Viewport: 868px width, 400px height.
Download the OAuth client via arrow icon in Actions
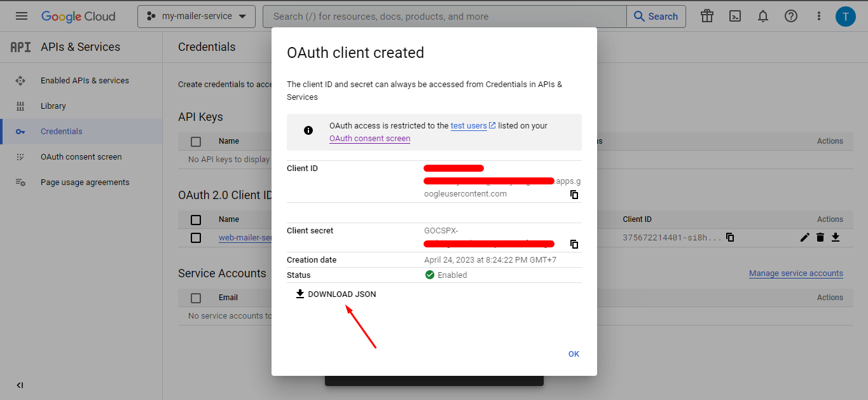pos(836,237)
